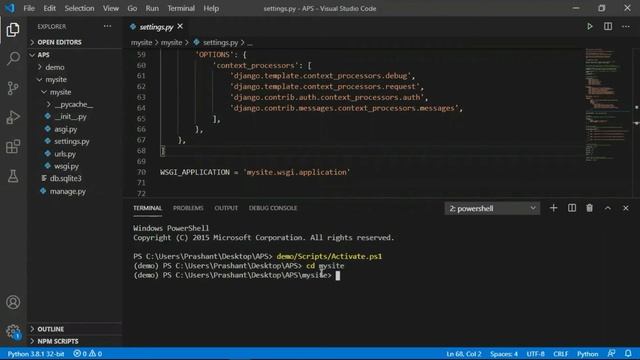Open Run and Debug view icon
Viewport: 640px width, 360px height.
point(13,117)
